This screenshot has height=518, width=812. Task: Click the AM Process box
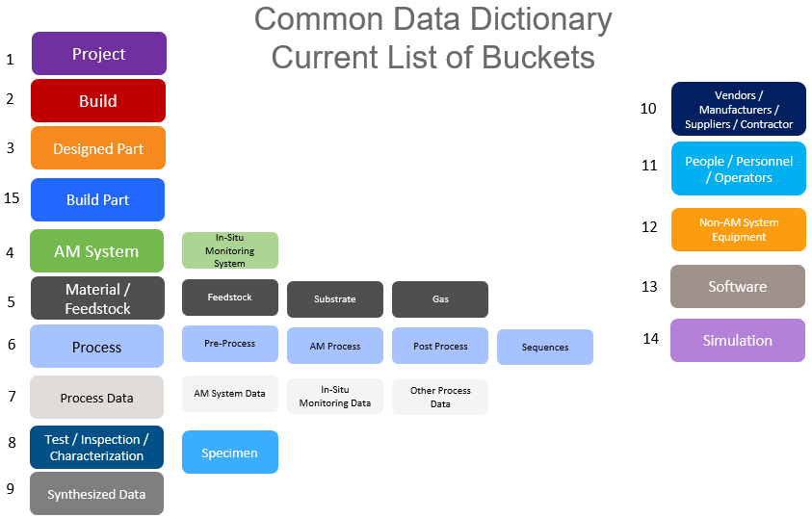pyautogui.click(x=335, y=346)
